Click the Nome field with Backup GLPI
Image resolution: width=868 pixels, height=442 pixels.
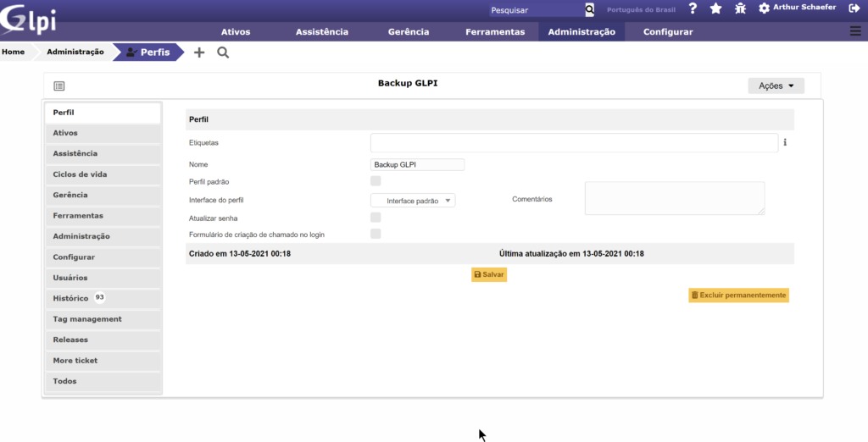click(x=417, y=164)
